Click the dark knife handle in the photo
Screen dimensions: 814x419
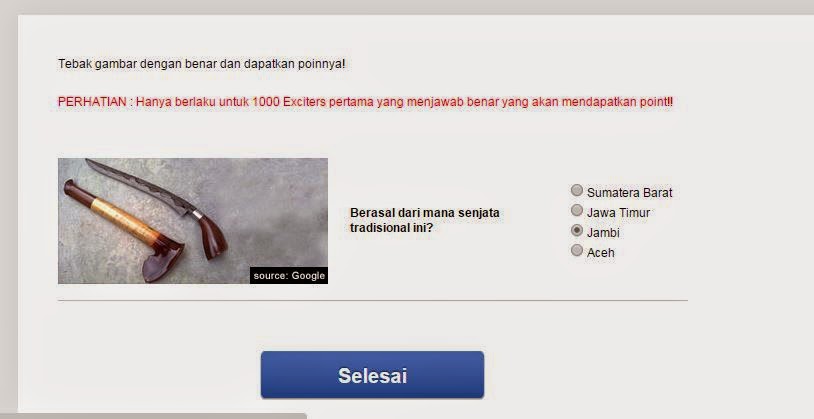pos(213,236)
